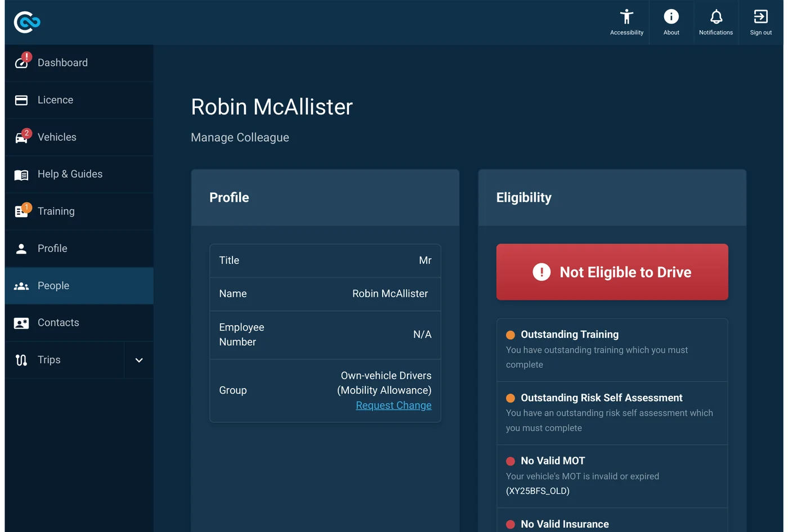Click the Title value Mr
Viewport: 788px width, 532px height.
pos(425,260)
